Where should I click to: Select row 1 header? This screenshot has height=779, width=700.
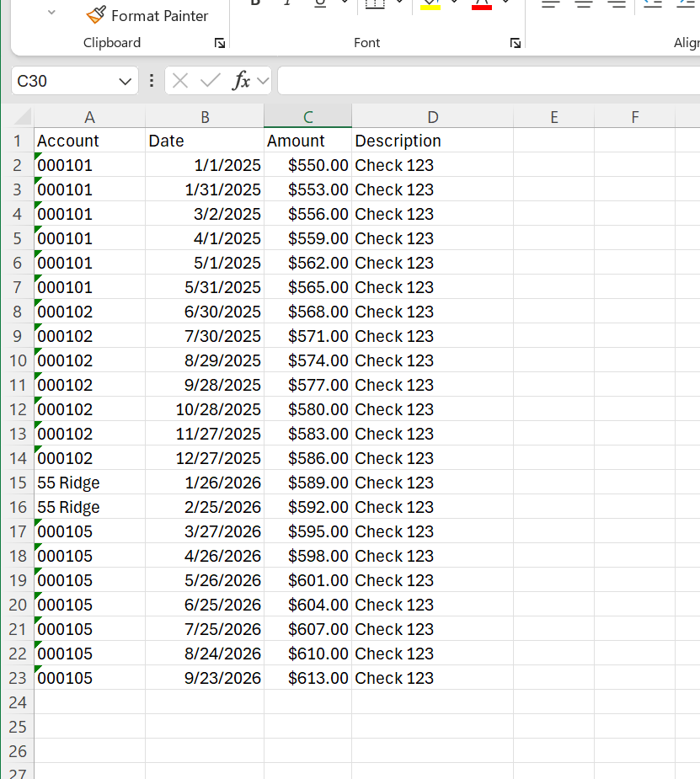[18, 141]
